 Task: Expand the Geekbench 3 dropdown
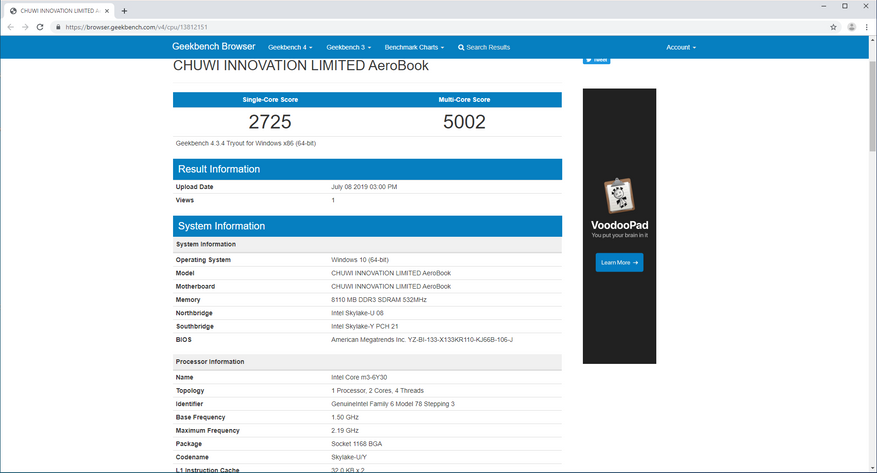348,47
